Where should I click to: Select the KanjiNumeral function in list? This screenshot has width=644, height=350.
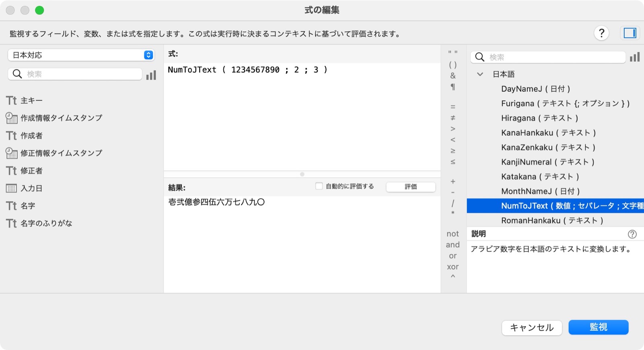[x=547, y=162]
